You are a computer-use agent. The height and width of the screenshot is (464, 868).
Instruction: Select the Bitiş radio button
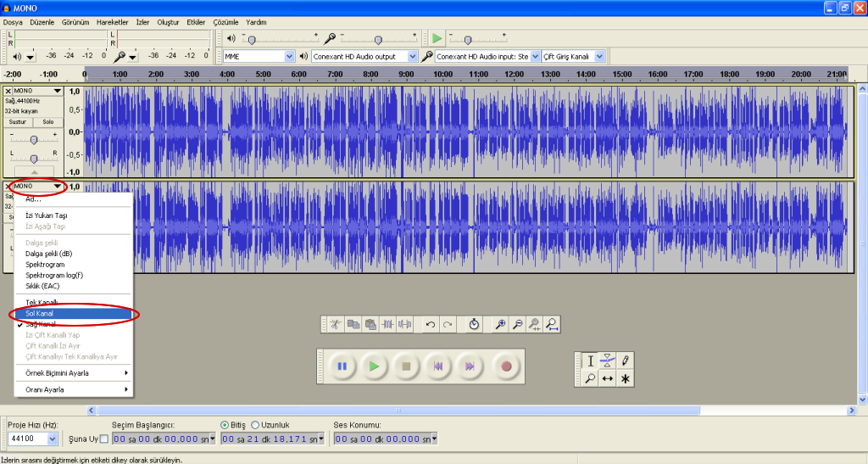pyautogui.click(x=225, y=425)
